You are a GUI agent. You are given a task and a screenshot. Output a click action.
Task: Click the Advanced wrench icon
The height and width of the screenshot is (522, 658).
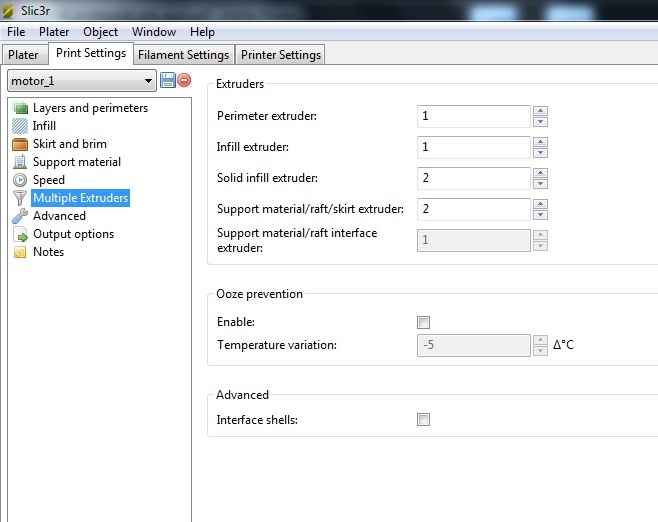click(x=20, y=216)
